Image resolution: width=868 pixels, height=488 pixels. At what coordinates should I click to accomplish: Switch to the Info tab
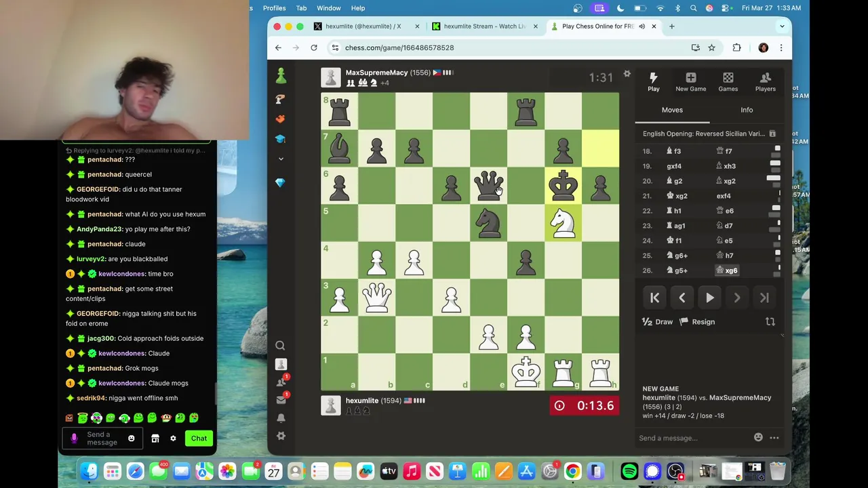pos(747,110)
